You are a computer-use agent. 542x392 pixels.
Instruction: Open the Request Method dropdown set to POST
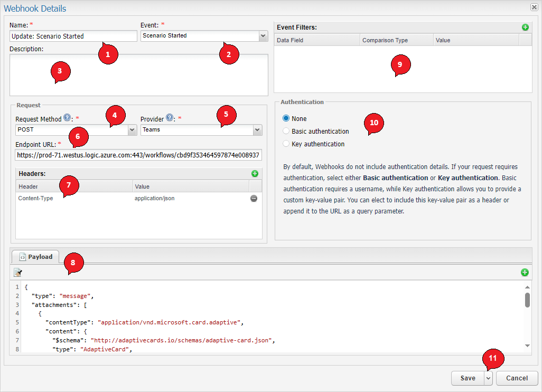tap(132, 129)
